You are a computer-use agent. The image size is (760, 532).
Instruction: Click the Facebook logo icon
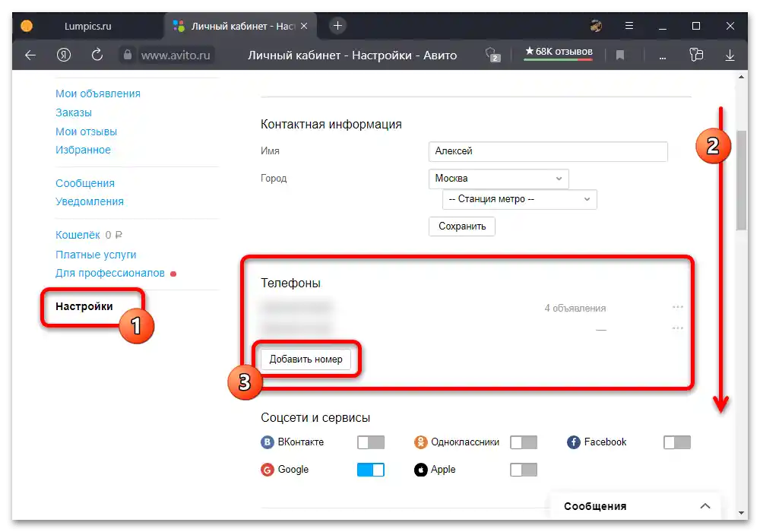coord(573,442)
